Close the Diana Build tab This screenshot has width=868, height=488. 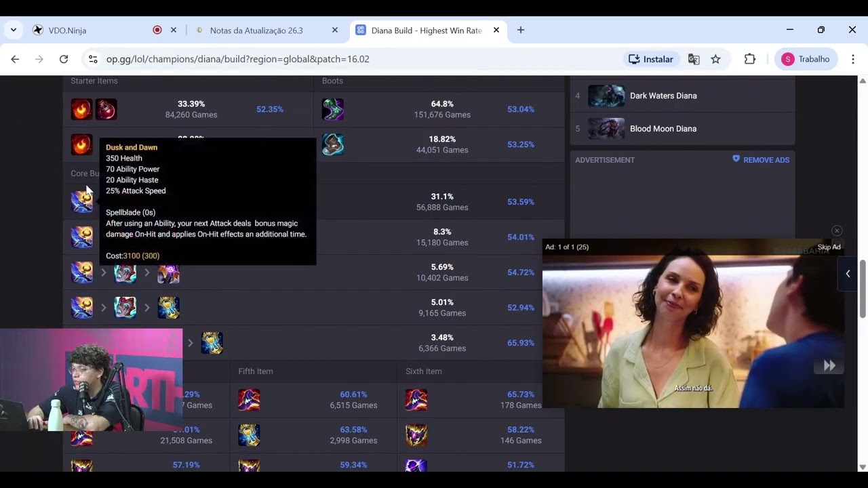(x=496, y=30)
